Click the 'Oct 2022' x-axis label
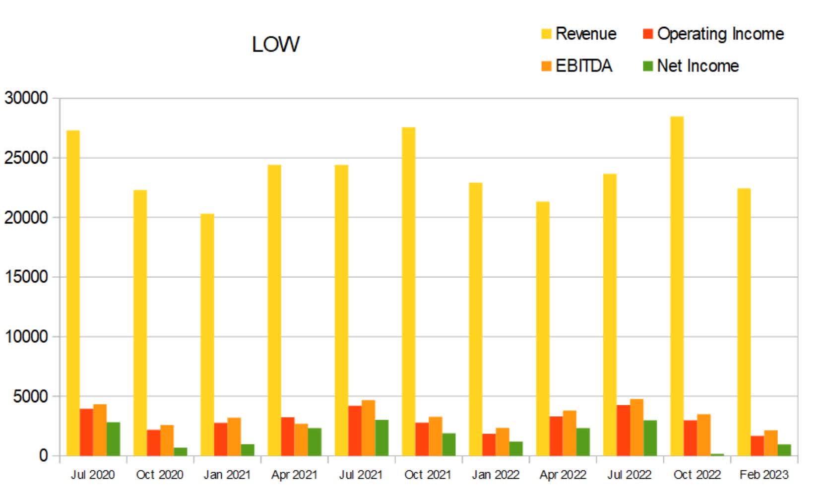The height and width of the screenshot is (504, 822). click(x=697, y=475)
